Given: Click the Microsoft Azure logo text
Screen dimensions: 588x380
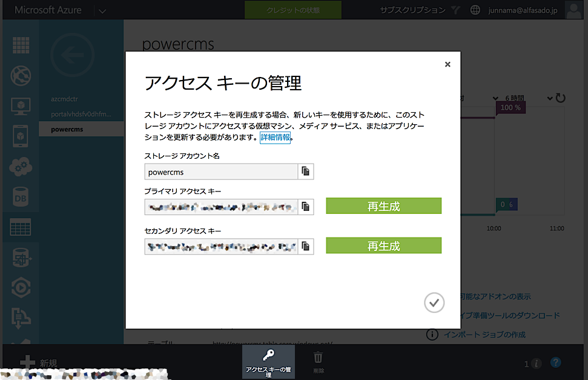Looking at the screenshot, I should (48, 10).
